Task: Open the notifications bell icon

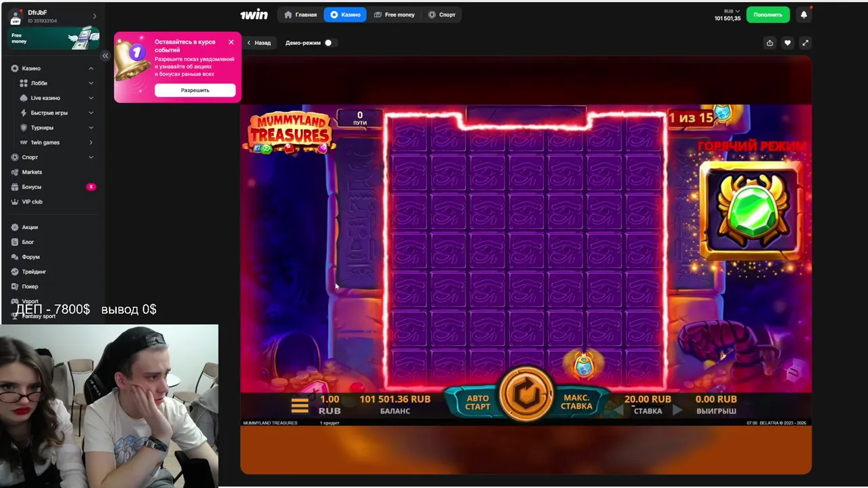Action: click(804, 14)
